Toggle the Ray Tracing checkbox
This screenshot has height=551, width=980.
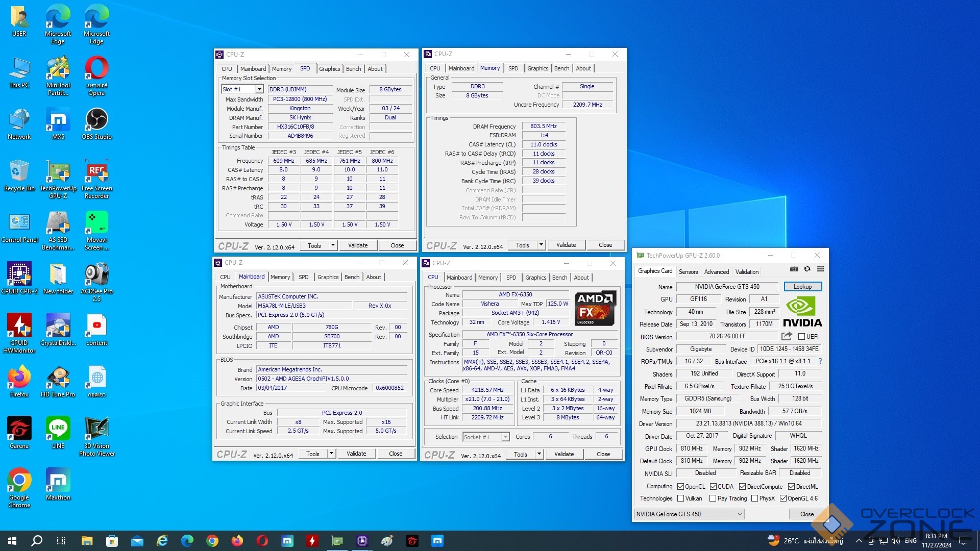point(713,498)
